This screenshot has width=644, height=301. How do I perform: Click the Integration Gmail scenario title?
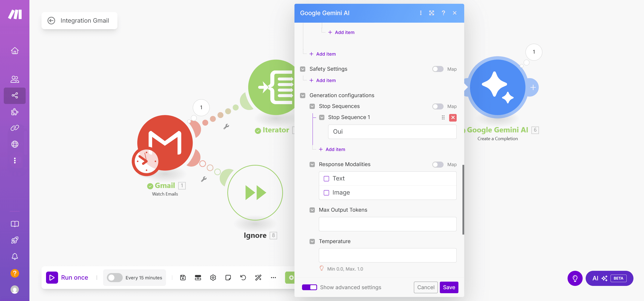[x=85, y=21]
